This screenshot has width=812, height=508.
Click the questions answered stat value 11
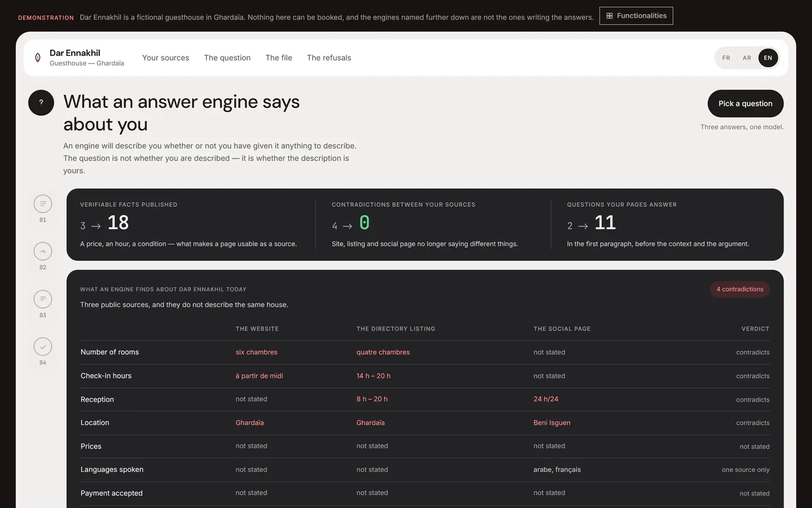pyautogui.click(x=605, y=223)
